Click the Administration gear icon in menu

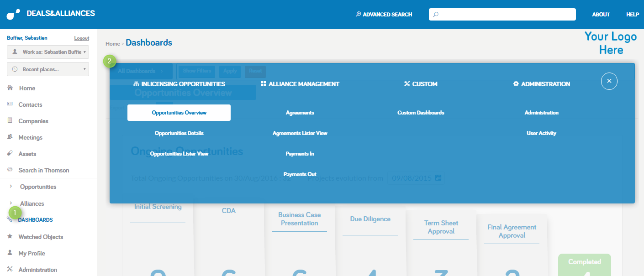516,84
